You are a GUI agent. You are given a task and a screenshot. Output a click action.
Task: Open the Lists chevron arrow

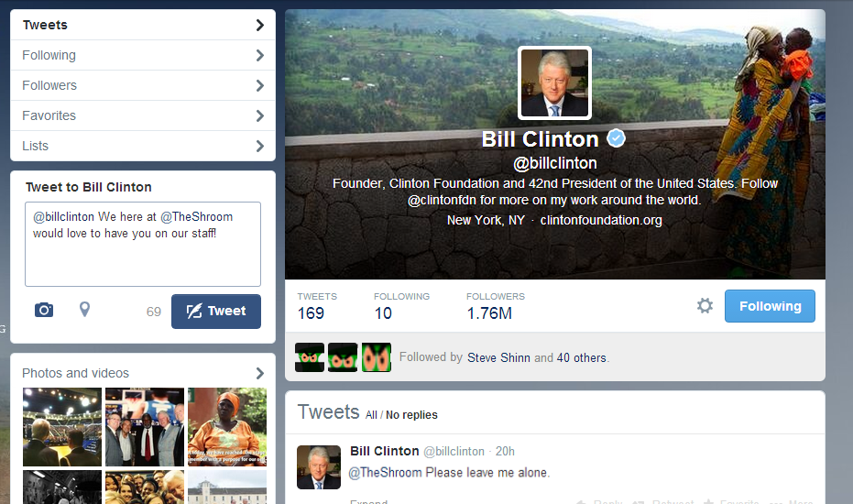(x=260, y=146)
